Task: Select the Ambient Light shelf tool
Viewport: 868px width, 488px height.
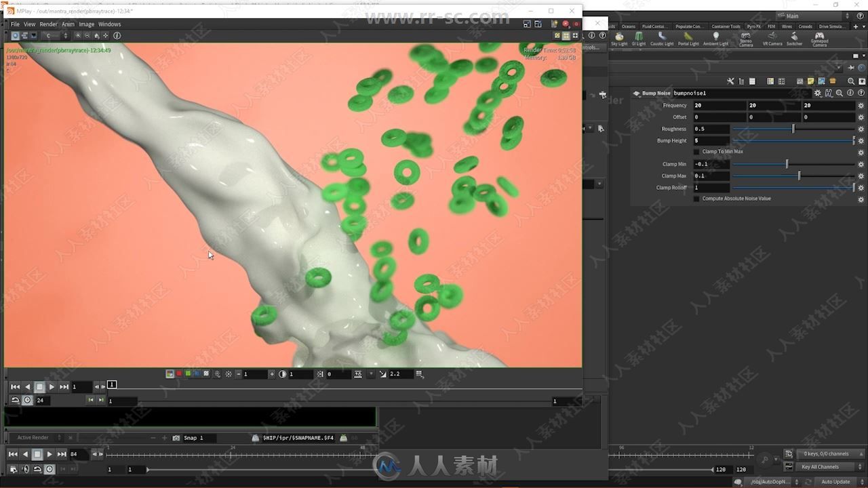Action: click(x=715, y=39)
